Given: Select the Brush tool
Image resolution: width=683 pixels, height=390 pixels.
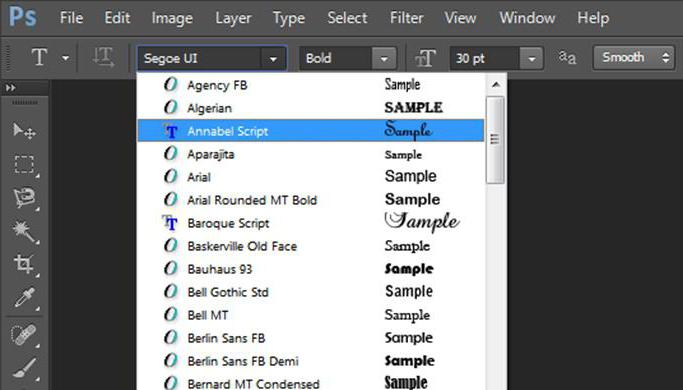Looking at the screenshot, I should [24, 368].
